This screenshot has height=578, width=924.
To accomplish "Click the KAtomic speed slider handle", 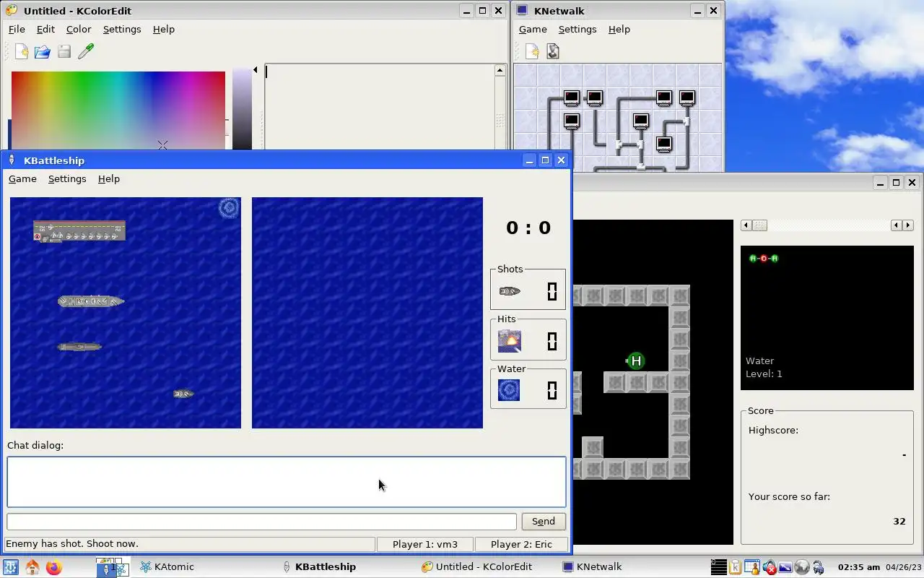I will (760, 225).
